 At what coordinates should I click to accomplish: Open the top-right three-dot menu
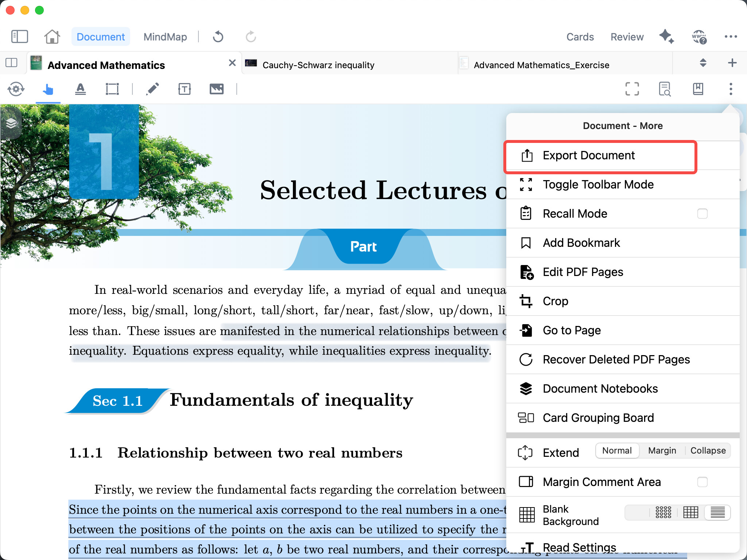point(731,36)
